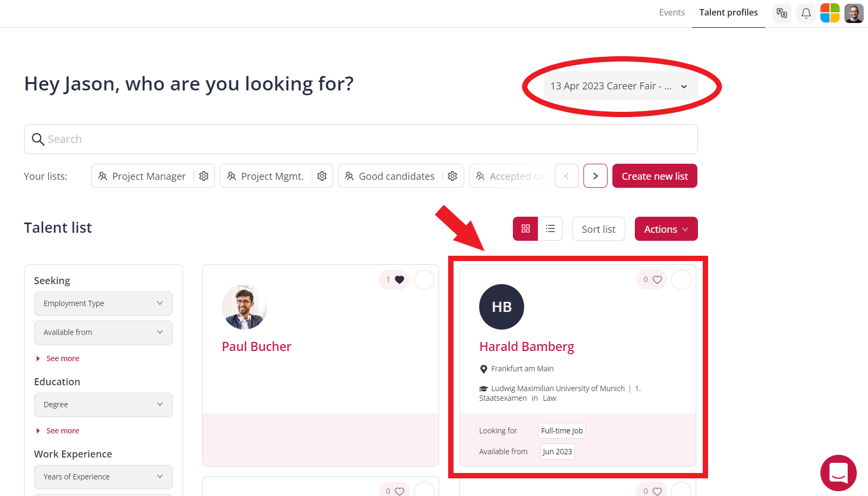
Task: Click the Create new list button
Action: [655, 176]
